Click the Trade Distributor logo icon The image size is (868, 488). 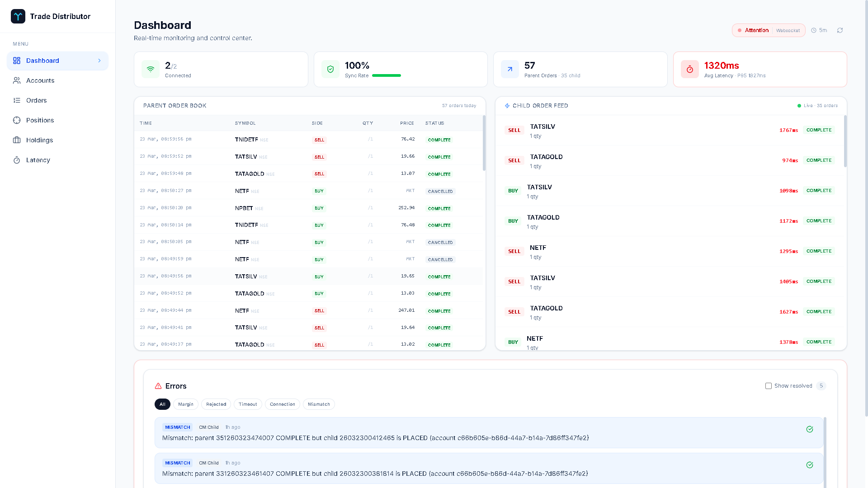click(x=18, y=16)
